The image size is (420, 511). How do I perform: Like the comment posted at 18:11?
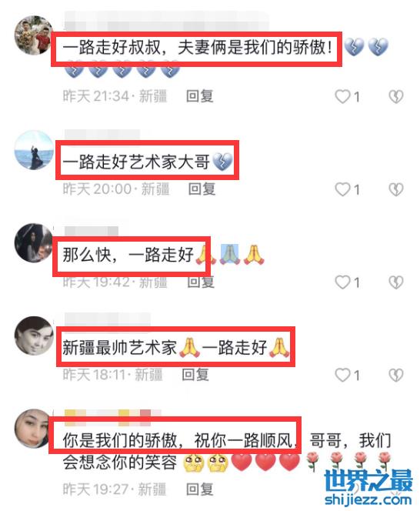pyautogui.click(x=342, y=375)
